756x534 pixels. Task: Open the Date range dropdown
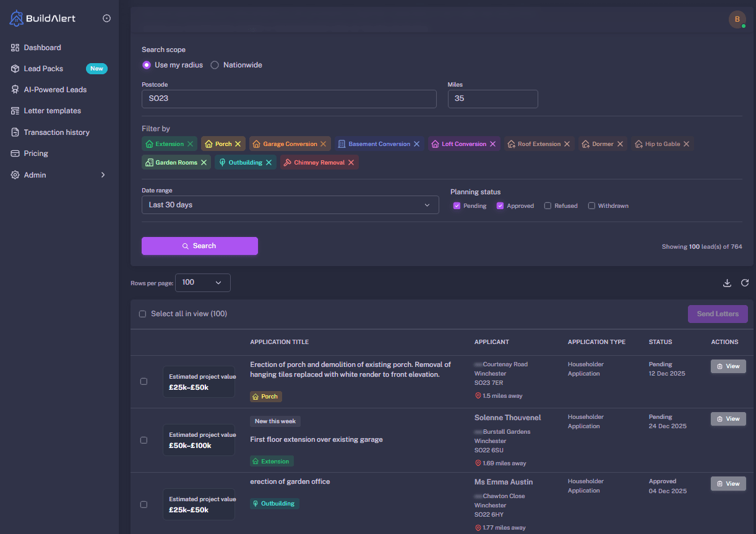(290, 205)
